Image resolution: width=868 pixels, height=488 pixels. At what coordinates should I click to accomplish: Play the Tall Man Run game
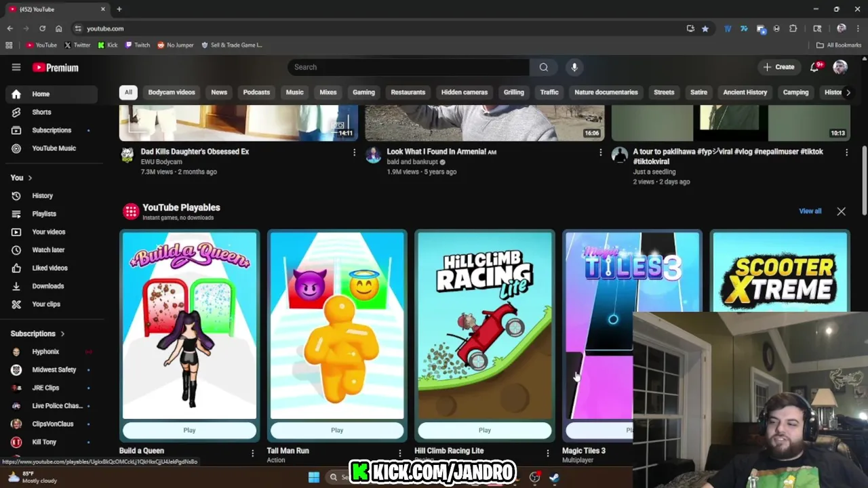337,430
